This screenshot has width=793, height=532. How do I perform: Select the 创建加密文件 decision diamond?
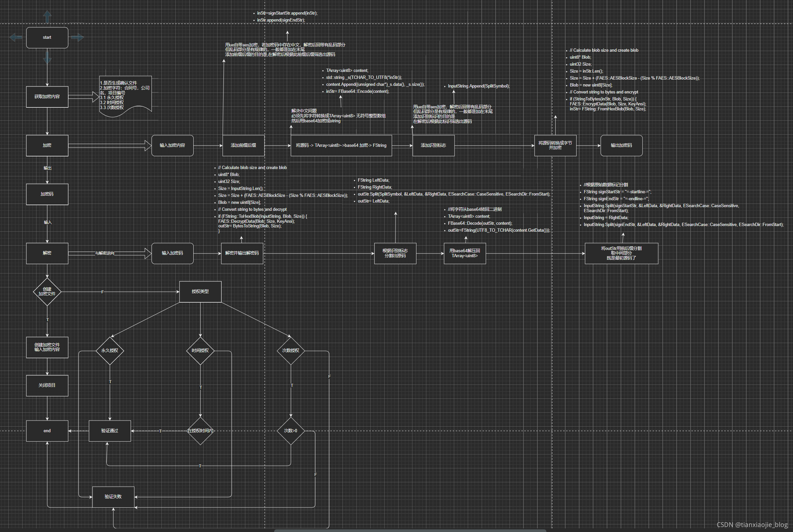tap(47, 292)
